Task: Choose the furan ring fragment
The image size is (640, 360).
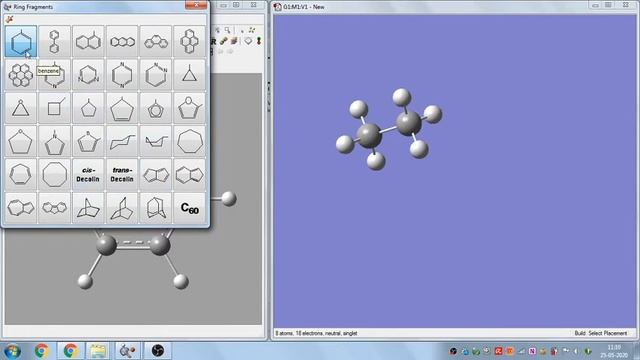Action: click(x=189, y=109)
